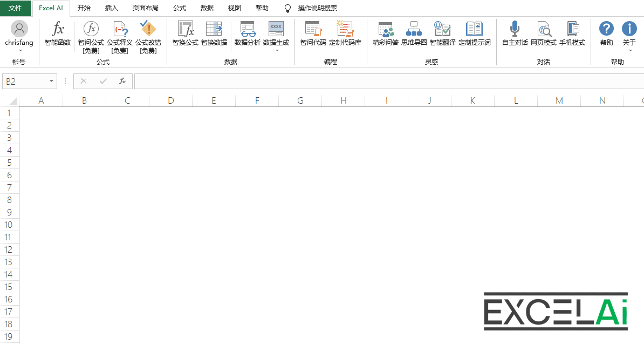
Task: Click the lightbulb tell-me icon
Action: click(287, 8)
